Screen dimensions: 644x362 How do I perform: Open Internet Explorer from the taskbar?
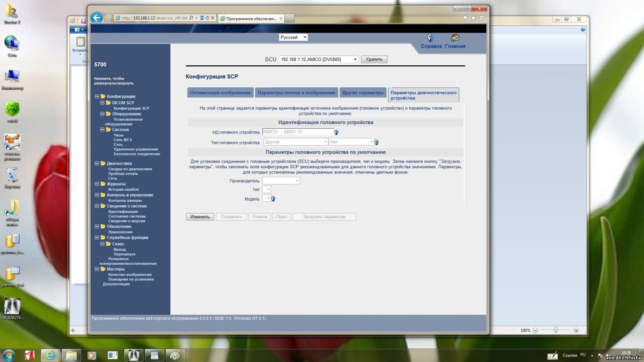coord(50,355)
